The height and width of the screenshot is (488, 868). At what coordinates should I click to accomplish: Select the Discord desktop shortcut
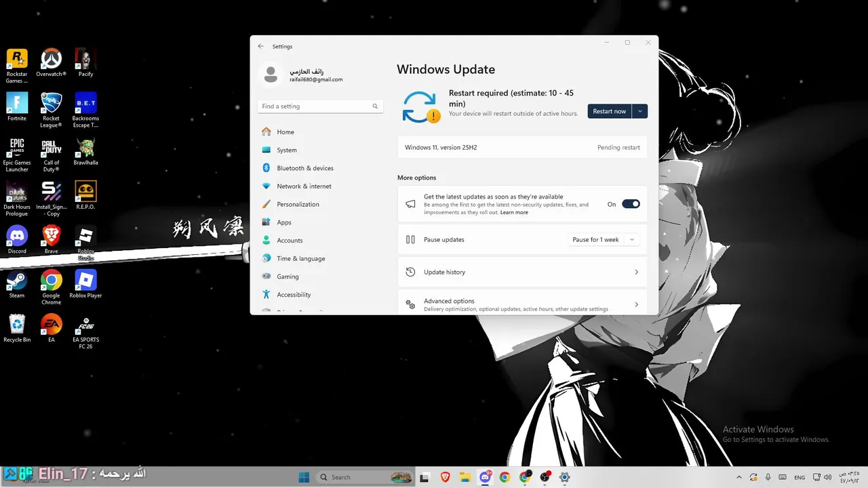(x=17, y=239)
